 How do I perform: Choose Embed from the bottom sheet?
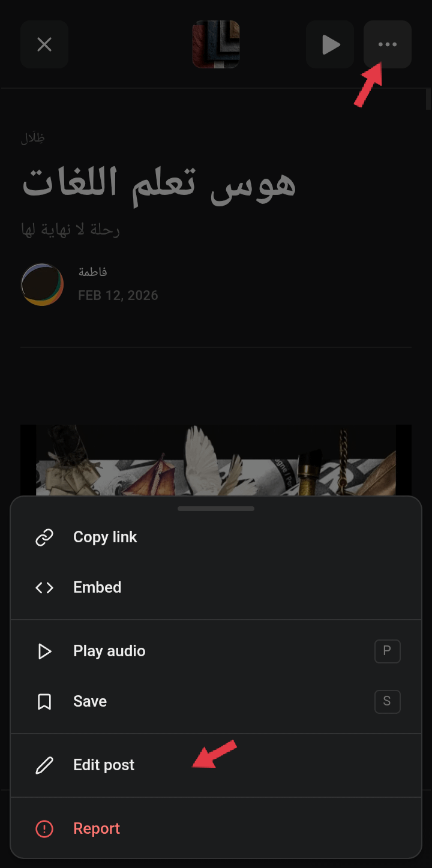pyautogui.click(x=216, y=587)
